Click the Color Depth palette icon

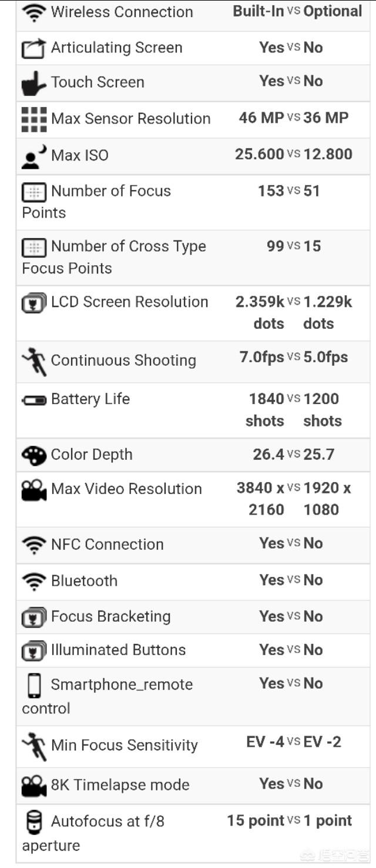tap(34, 455)
